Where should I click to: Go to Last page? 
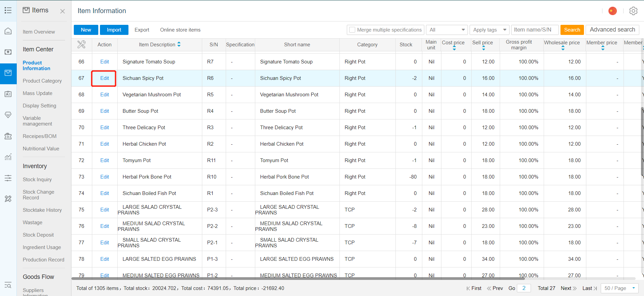(x=590, y=288)
